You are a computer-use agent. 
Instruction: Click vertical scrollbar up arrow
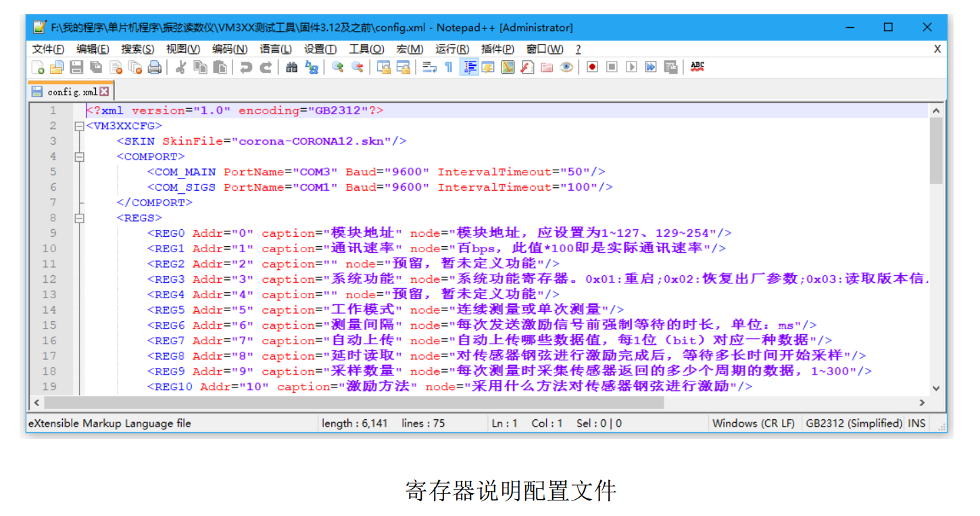[x=936, y=110]
